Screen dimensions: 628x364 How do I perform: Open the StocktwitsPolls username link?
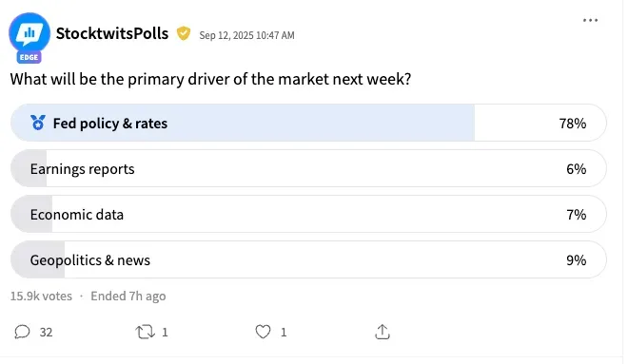[112, 33]
